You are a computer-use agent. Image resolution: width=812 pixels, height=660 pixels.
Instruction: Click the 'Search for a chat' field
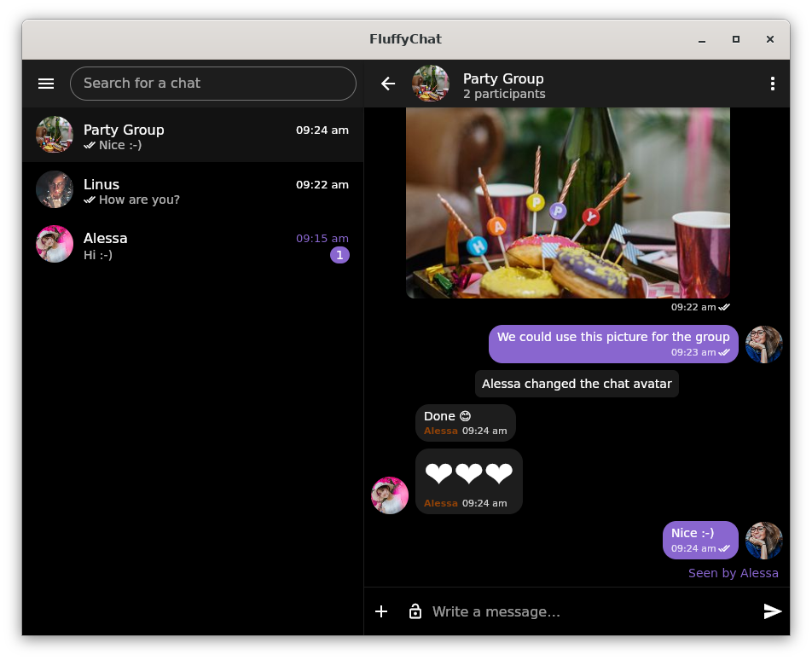(213, 84)
